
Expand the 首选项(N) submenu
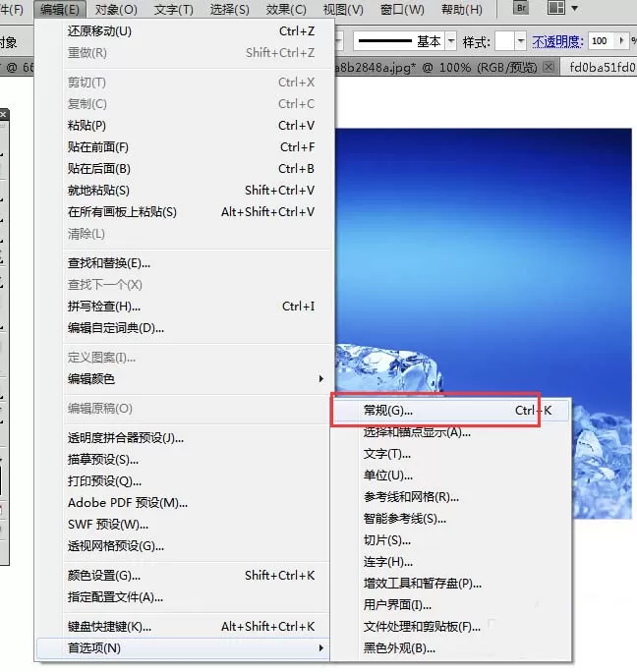coord(183,648)
